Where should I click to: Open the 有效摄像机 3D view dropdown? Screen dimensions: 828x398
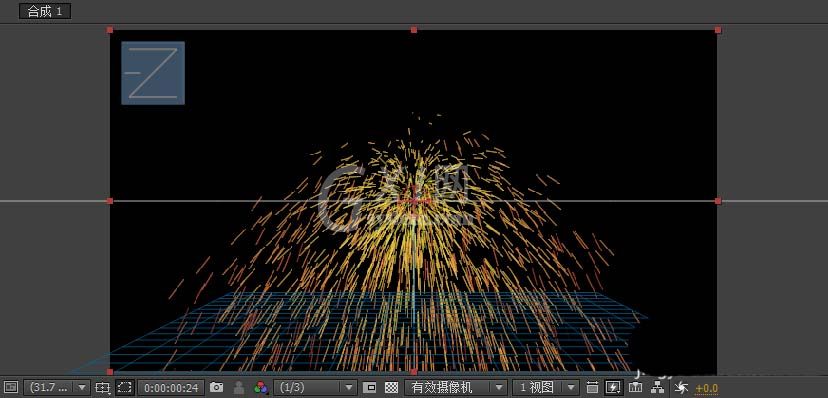(x=456, y=387)
